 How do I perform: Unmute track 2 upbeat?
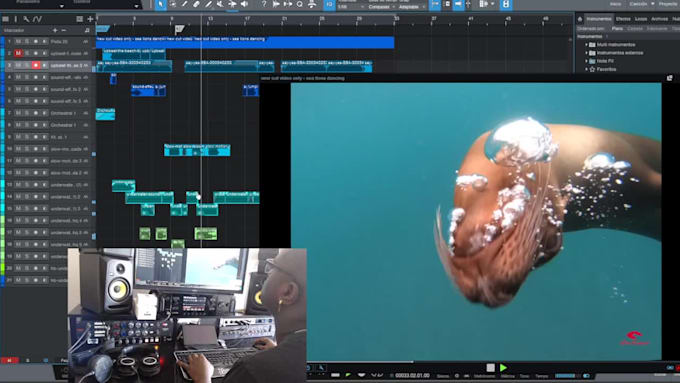pyautogui.click(x=18, y=53)
